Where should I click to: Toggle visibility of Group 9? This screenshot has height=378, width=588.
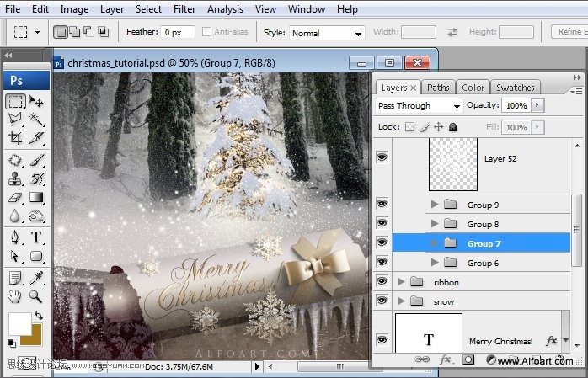pyautogui.click(x=382, y=205)
